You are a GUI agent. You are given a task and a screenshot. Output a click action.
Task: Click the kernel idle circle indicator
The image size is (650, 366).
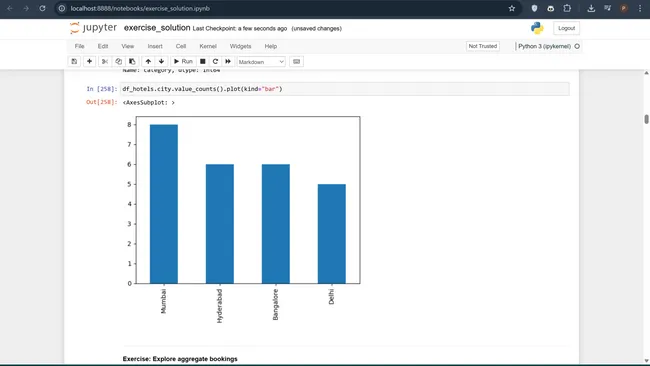(577, 46)
